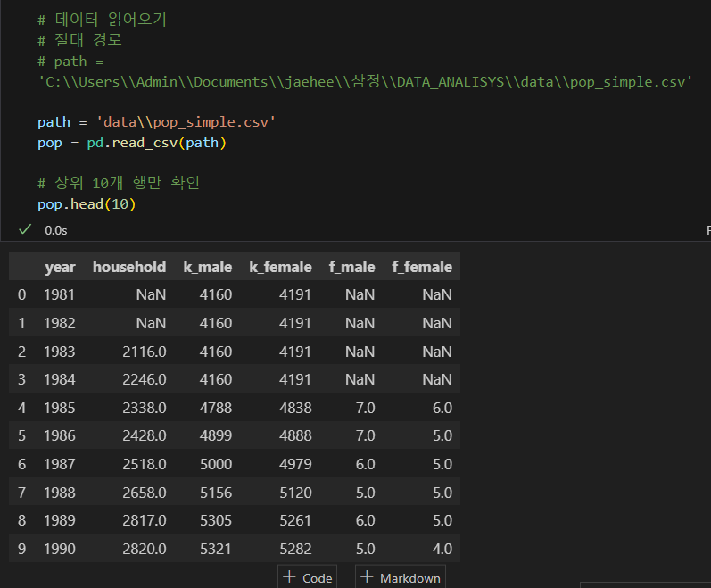The height and width of the screenshot is (588, 711).
Task: Click the 'f_male' column header
Action: pyautogui.click(x=351, y=267)
